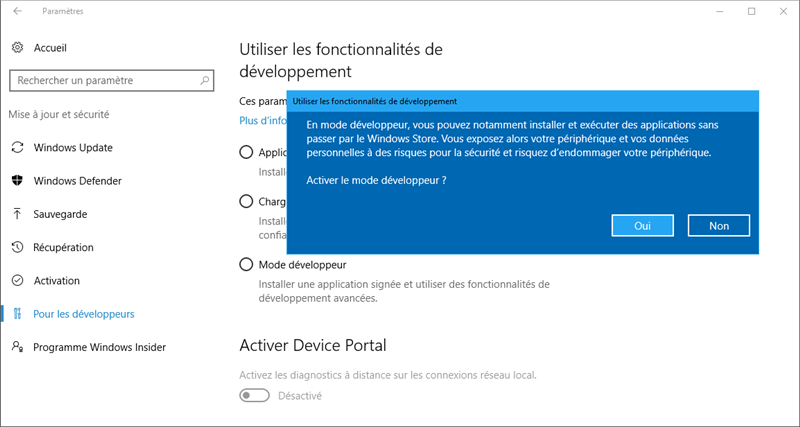Click the Rechercher un paramètre field
Screen dimensions: 800x427
point(112,81)
